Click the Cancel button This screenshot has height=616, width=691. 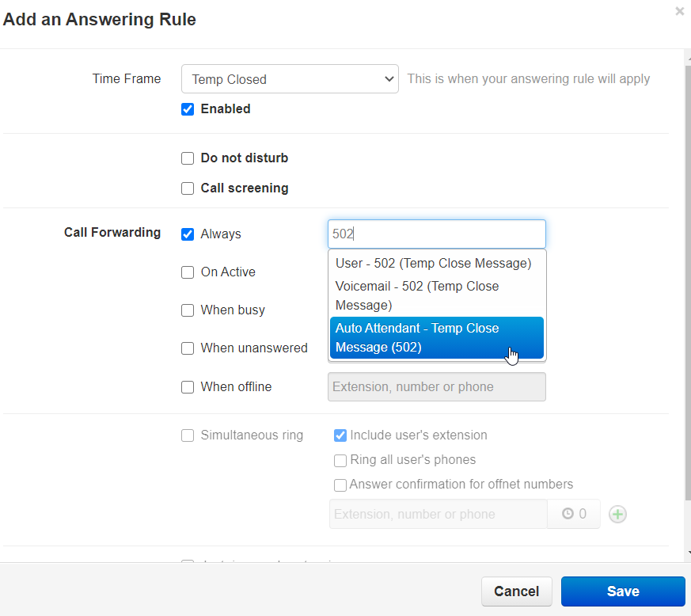coord(516,591)
